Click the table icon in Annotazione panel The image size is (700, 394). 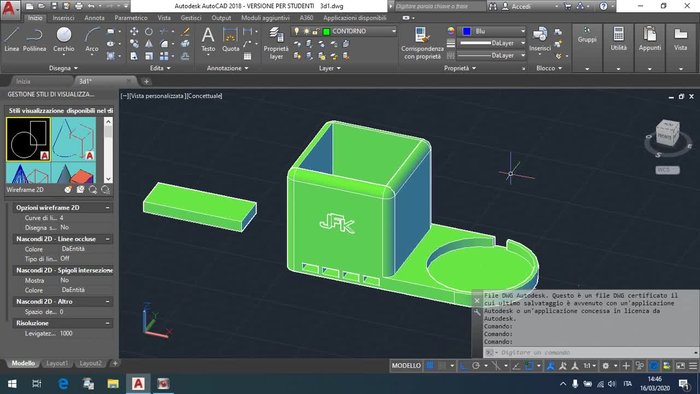point(247,56)
